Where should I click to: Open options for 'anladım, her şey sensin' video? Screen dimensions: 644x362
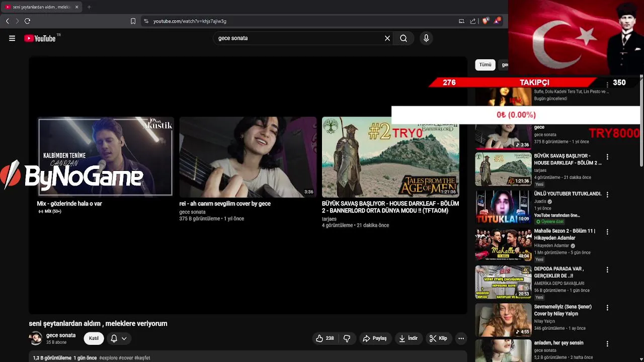[x=607, y=344]
